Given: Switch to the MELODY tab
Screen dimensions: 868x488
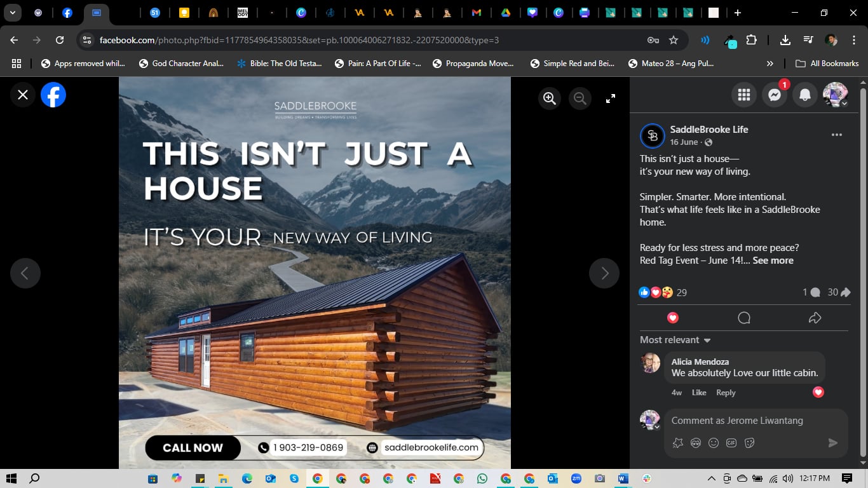Looking at the screenshot, I should [242, 13].
